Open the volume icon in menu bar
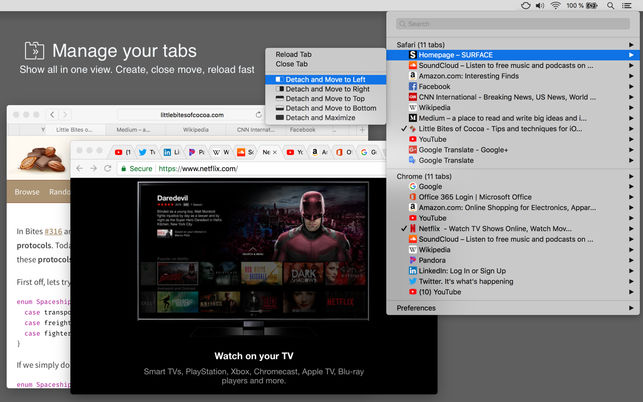Image resolution: width=643 pixels, height=402 pixels. click(540, 5)
